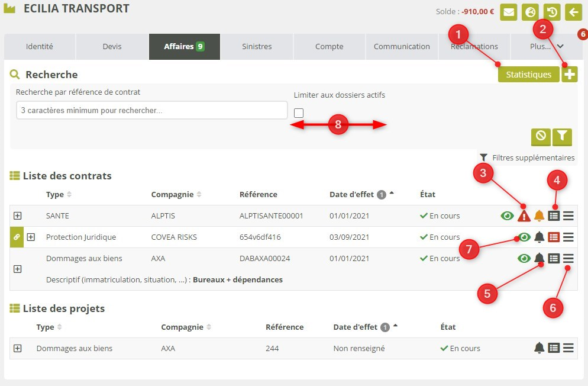Image resolution: width=588 pixels, height=386 pixels.
Task: Enable the Limiter aux dossiers actifs checkbox
Action: (299, 113)
